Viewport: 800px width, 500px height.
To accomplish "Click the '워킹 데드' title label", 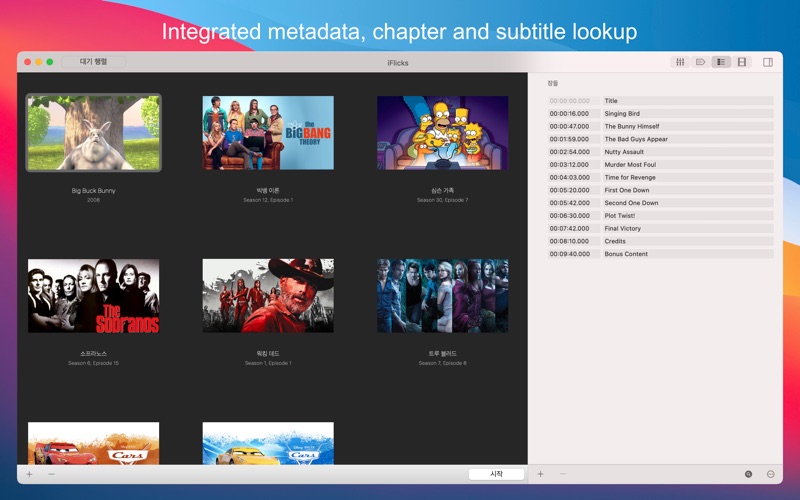I will point(268,353).
